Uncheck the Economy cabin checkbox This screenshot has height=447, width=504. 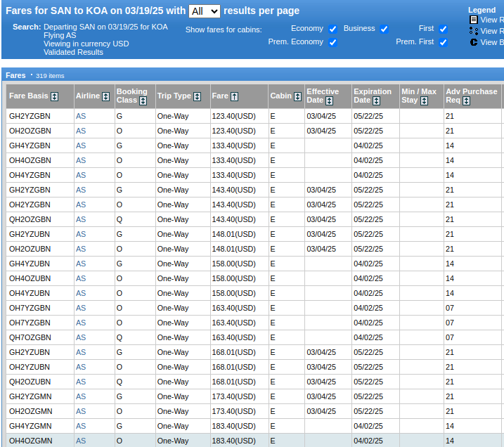(x=332, y=29)
